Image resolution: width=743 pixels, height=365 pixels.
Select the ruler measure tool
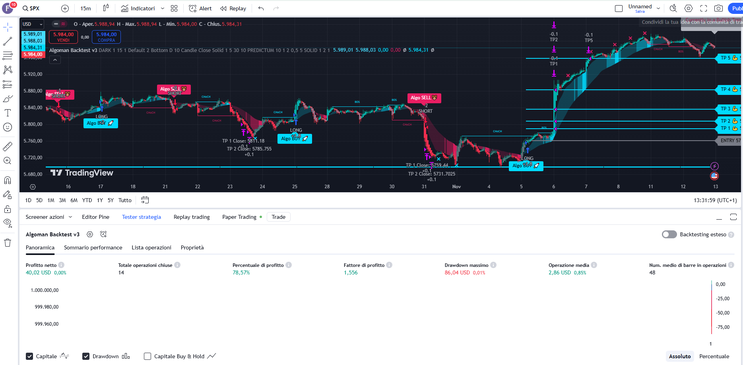[7, 146]
